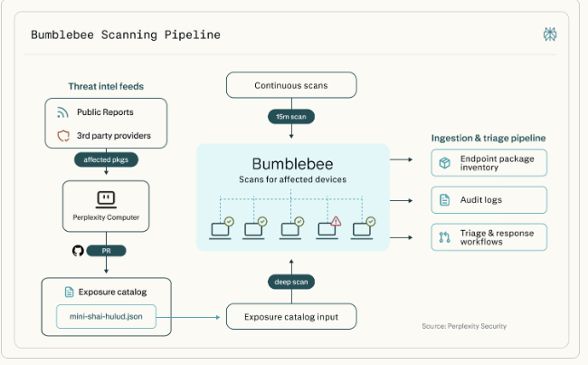Click the Threat intel feeds heading

click(x=106, y=86)
